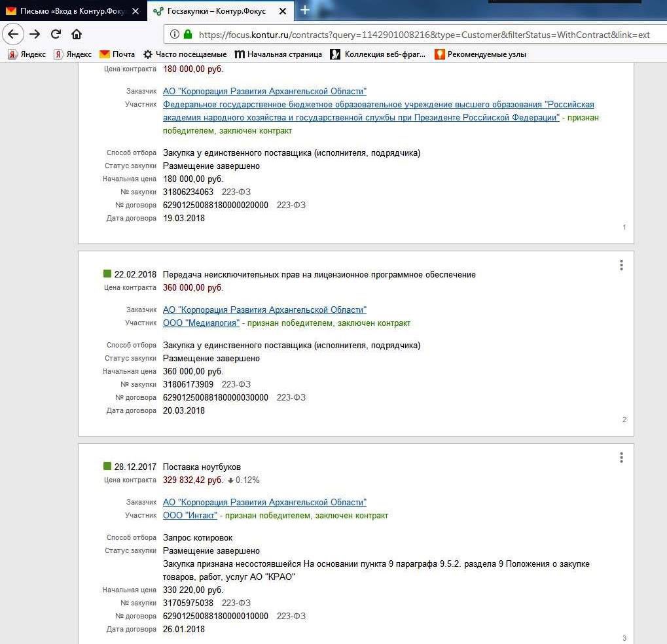Select contract number 62901250088180000030000
The image size is (667, 644).
coord(215,397)
